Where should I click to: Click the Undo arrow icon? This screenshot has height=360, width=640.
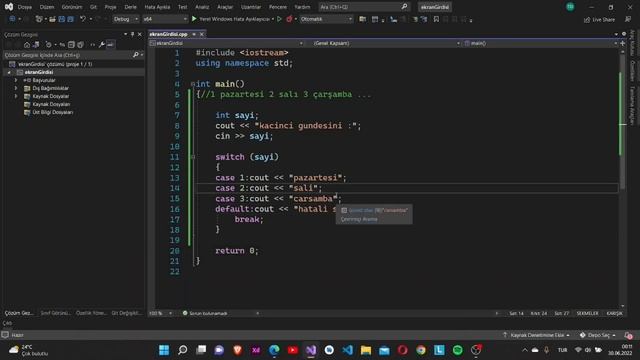pos(83,19)
